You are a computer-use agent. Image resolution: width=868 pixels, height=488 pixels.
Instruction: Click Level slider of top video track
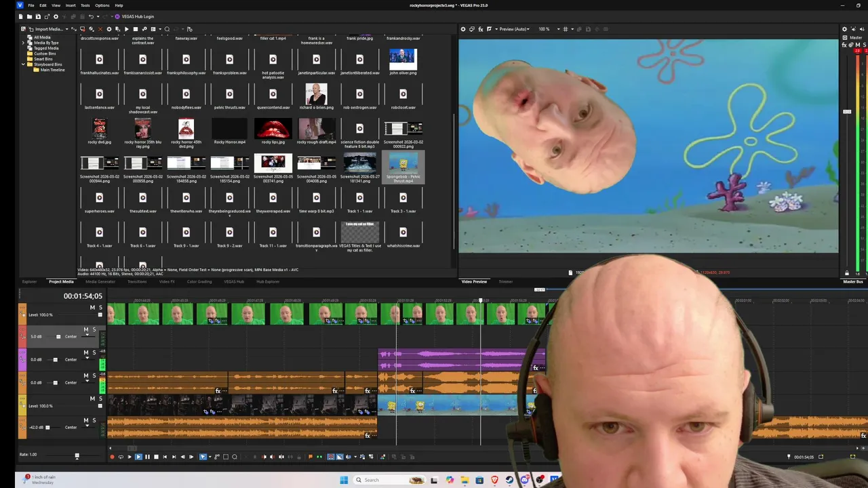pos(100,314)
